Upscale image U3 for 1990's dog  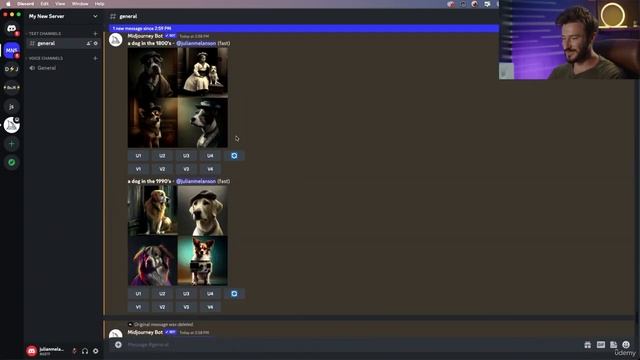pyautogui.click(x=186, y=293)
